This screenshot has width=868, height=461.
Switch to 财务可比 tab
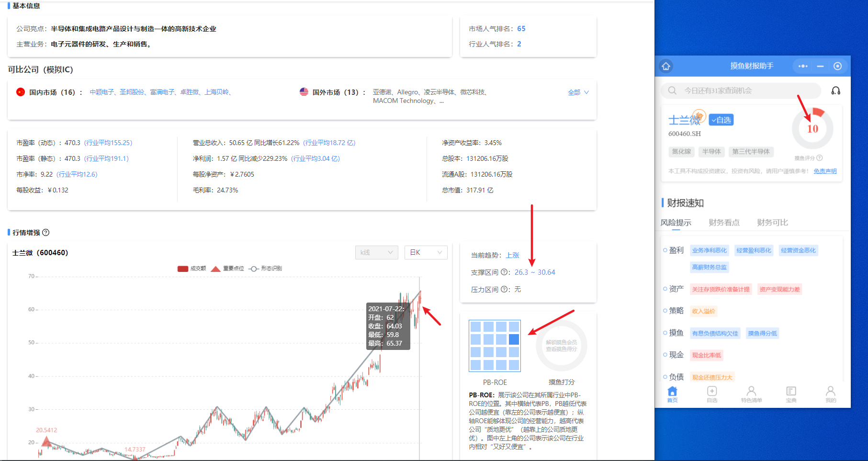coord(772,223)
